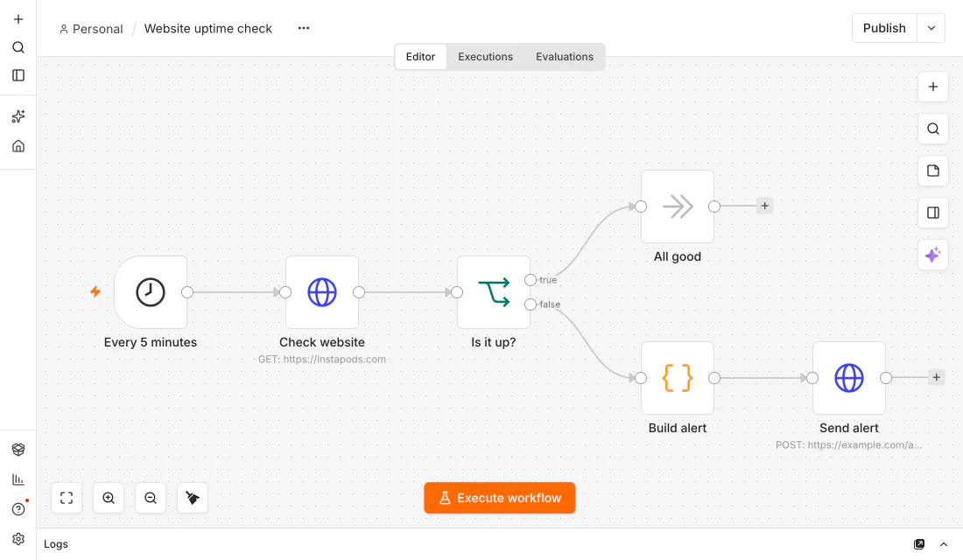This screenshot has width=963, height=560.
Task: Click the orange trigger lightning bolt icon
Action: point(95,291)
